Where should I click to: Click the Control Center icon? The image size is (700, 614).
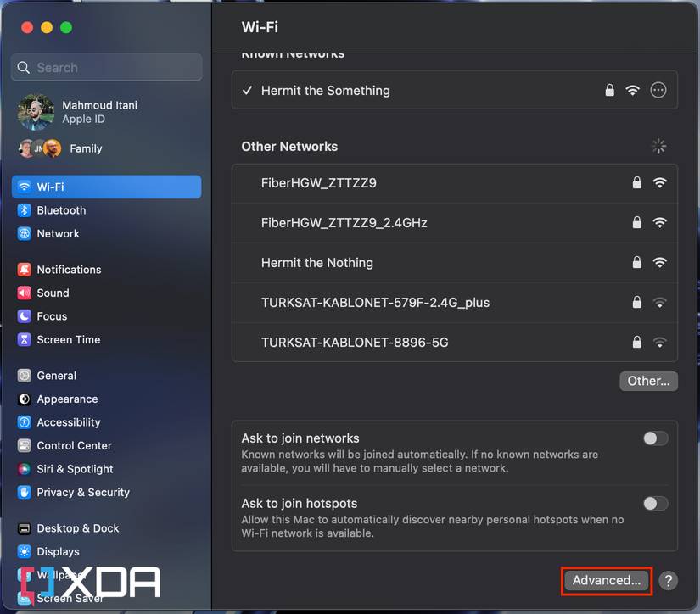pos(24,445)
